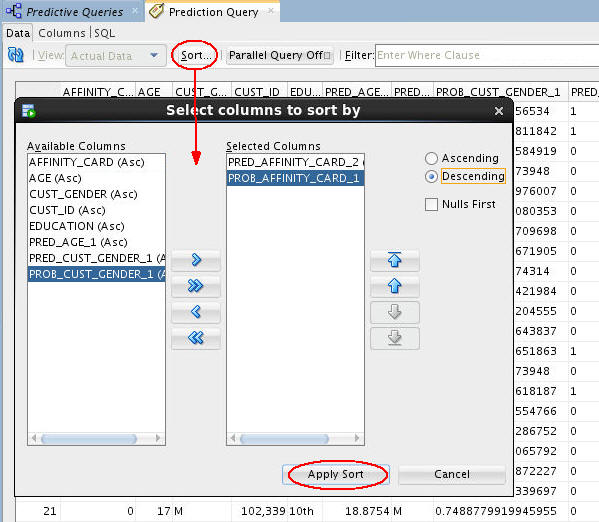The width and height of the screenshot is (599, 522).
Task: Select EDUCATION (Asc) in Available Columns
Action: pyautogui.click(x=96, y=226)
